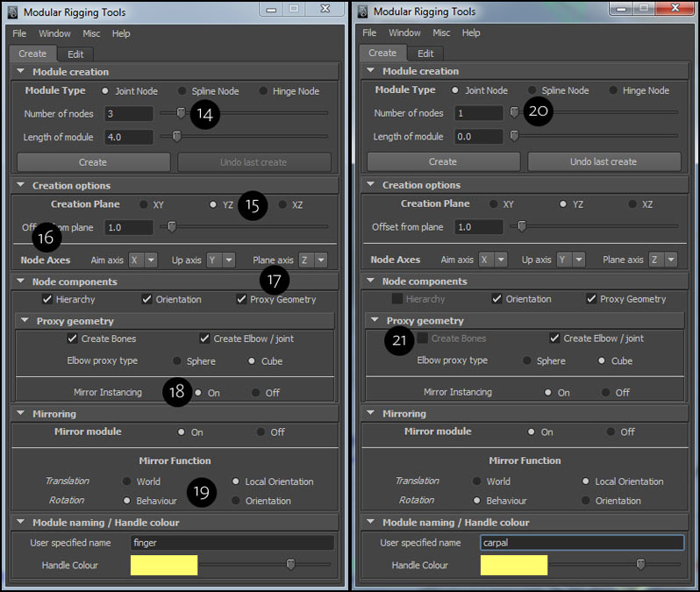Image resolution: width=700 pixels, height=592 pixels.
Task: Open File menu in right window
Action: pyautogui.click(x=369, y=32)
